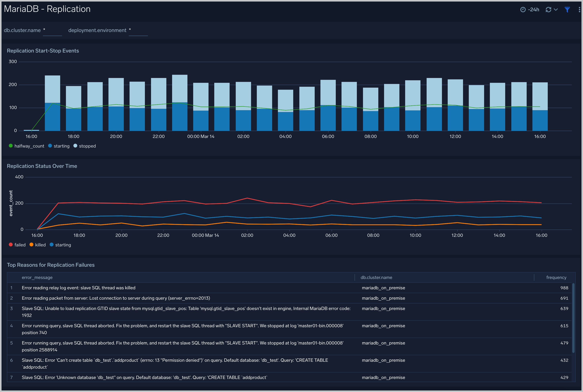Toggle halfway_count legend in Start-Stop chart
Image resolution: width=583 pixels, height=392 pixels.
coord(26,146)
